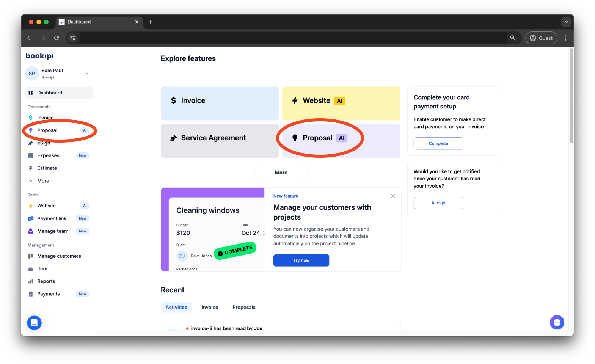
Task: Click the site settings icon in address bar
Action: (x=73, y=38)
